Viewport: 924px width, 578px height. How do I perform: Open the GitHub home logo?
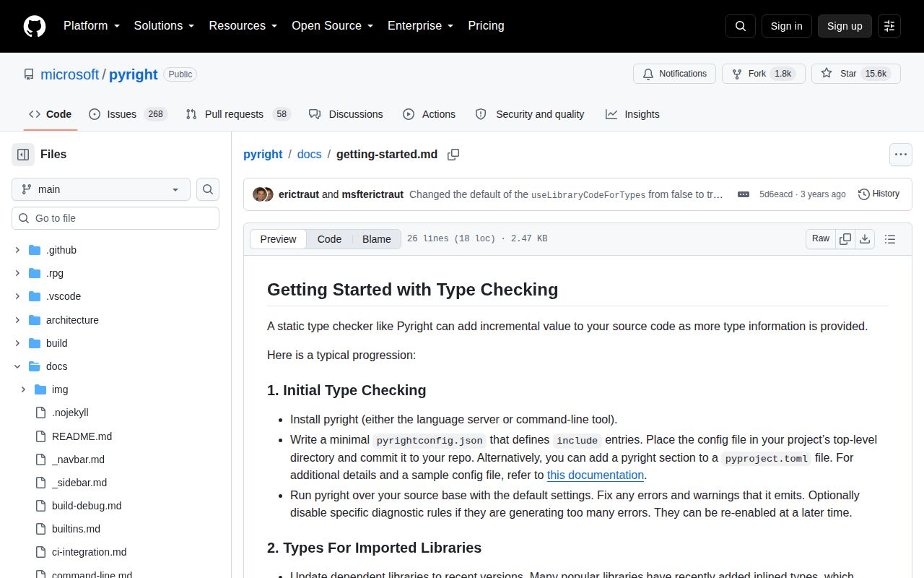(x=35, y=26)
